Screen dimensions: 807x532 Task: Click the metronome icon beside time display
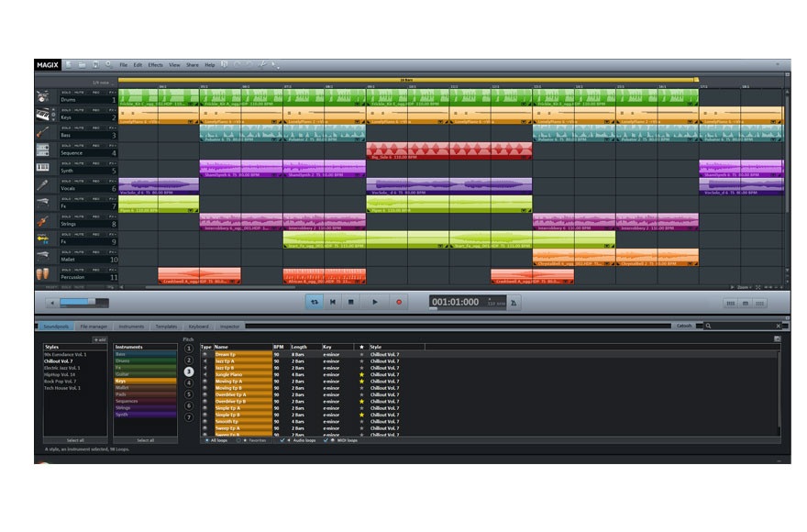point(514,303)
